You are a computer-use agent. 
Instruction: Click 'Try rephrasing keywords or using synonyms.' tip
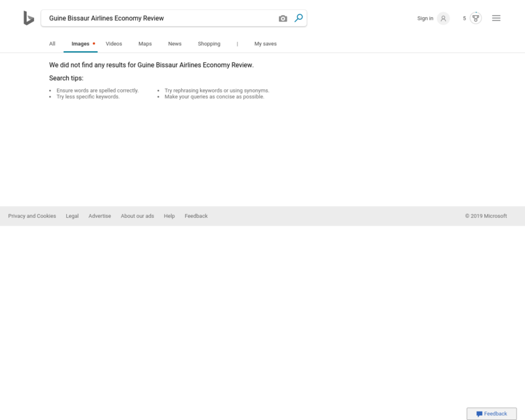point(217,91)
